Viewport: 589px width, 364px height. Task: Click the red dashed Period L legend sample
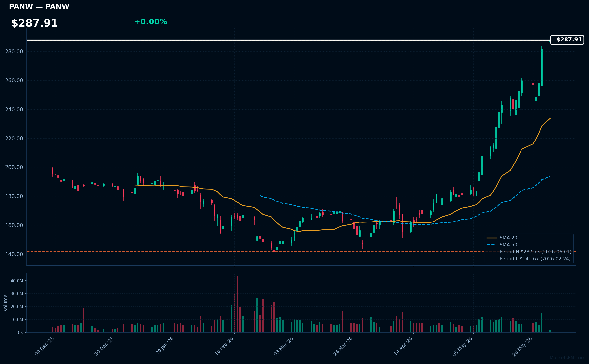click(492, 259)
